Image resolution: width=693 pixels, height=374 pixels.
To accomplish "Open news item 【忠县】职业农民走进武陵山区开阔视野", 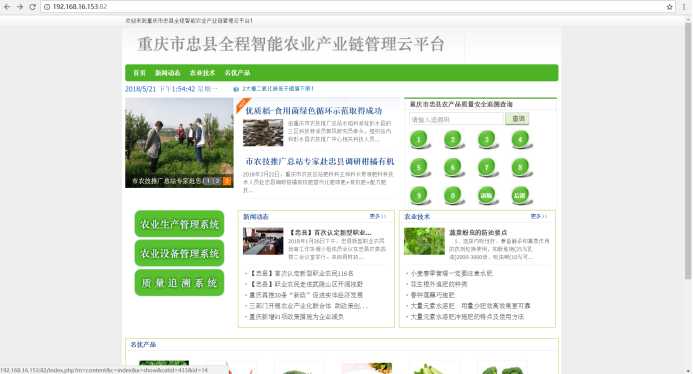I will [306, 284].
